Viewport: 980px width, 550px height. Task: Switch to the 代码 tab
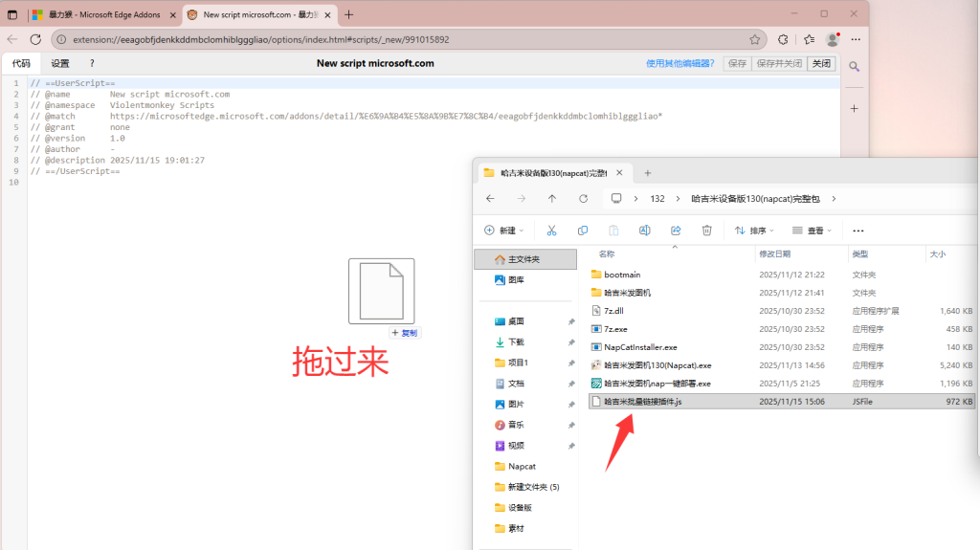[21, 63]
